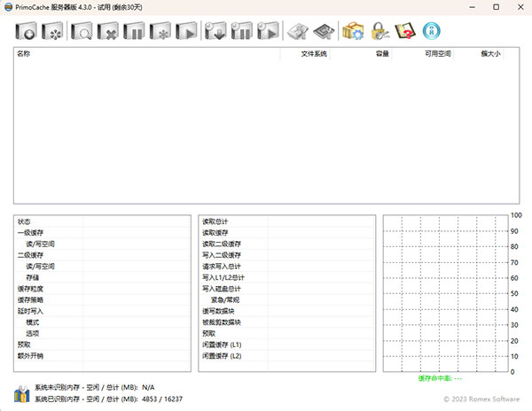
Task: Click the cache hit rate chart
Action: point(445,293)
